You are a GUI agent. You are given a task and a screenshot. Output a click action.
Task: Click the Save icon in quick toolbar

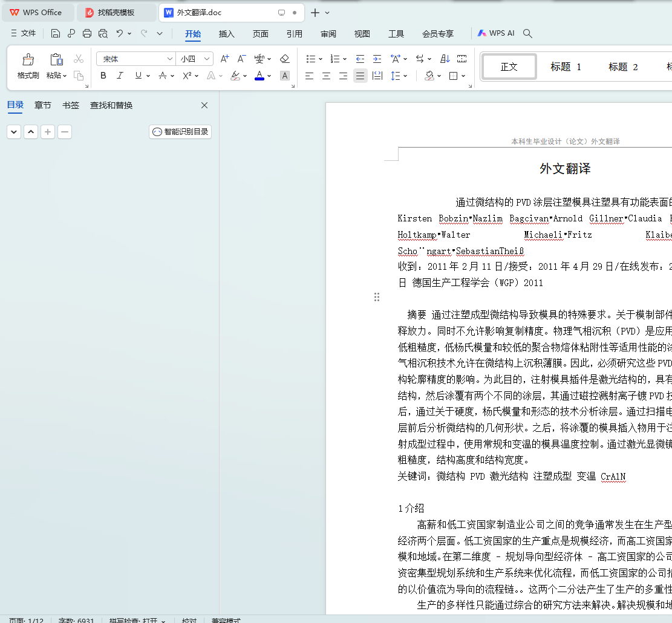tap(55, 33)
